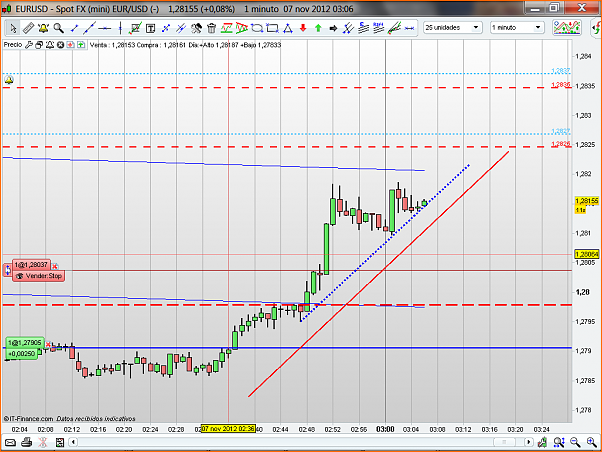The image size is (602, 452).
Task: Click the 1@1,27905 position label
Action: coord(25,343)
